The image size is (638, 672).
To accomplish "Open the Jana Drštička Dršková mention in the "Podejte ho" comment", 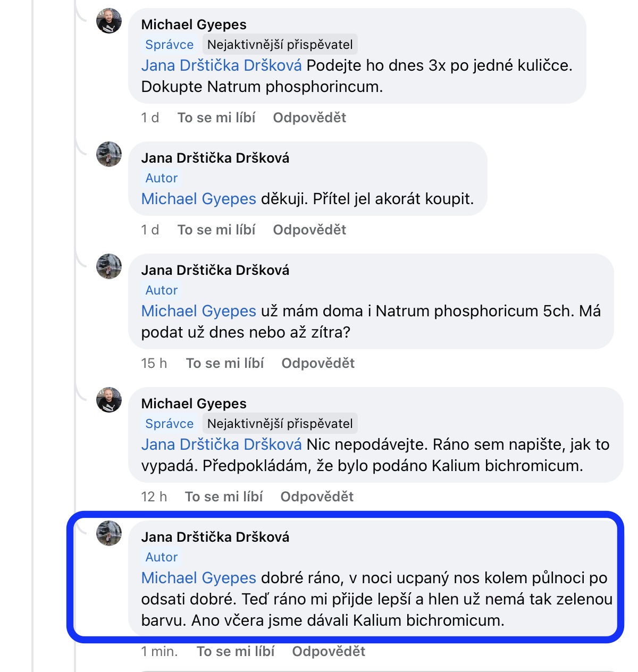I will [221, 65].
